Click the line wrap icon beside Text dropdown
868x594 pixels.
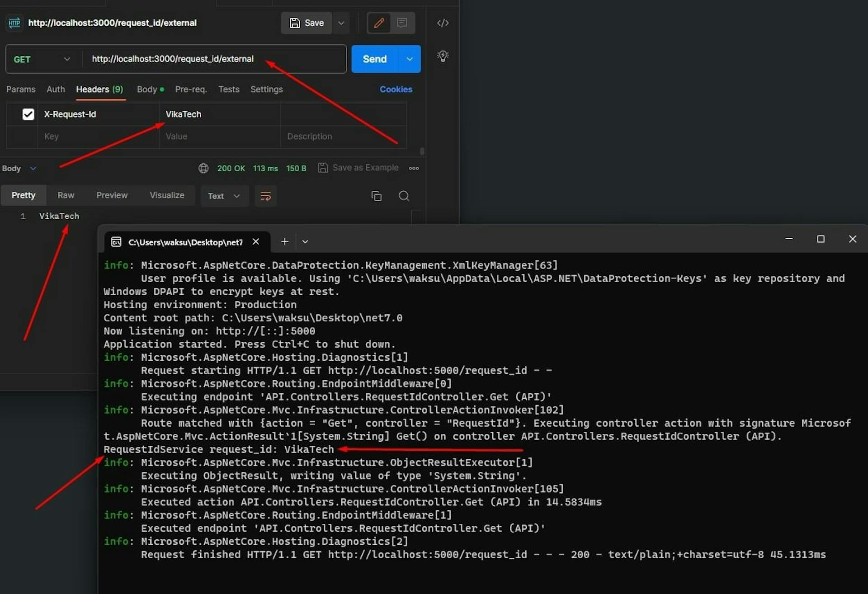(265, 196)
